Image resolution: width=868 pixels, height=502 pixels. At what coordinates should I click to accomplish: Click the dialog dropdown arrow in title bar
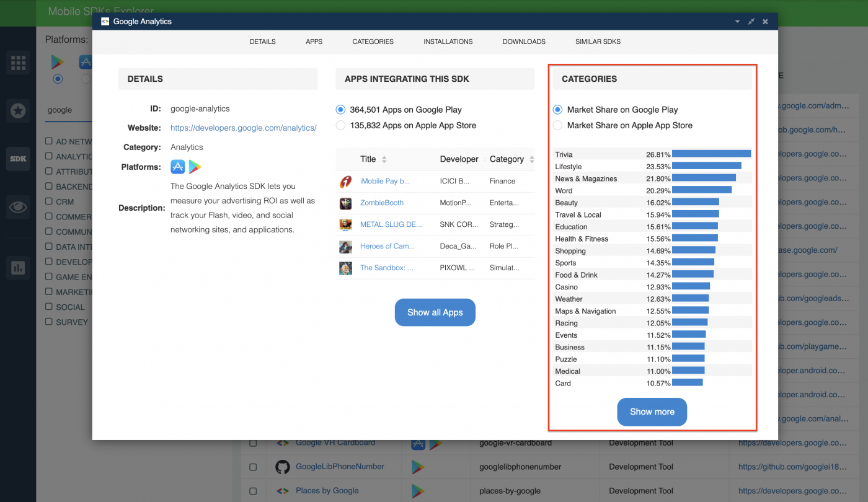pyautogui.click(x=737, y=21)
